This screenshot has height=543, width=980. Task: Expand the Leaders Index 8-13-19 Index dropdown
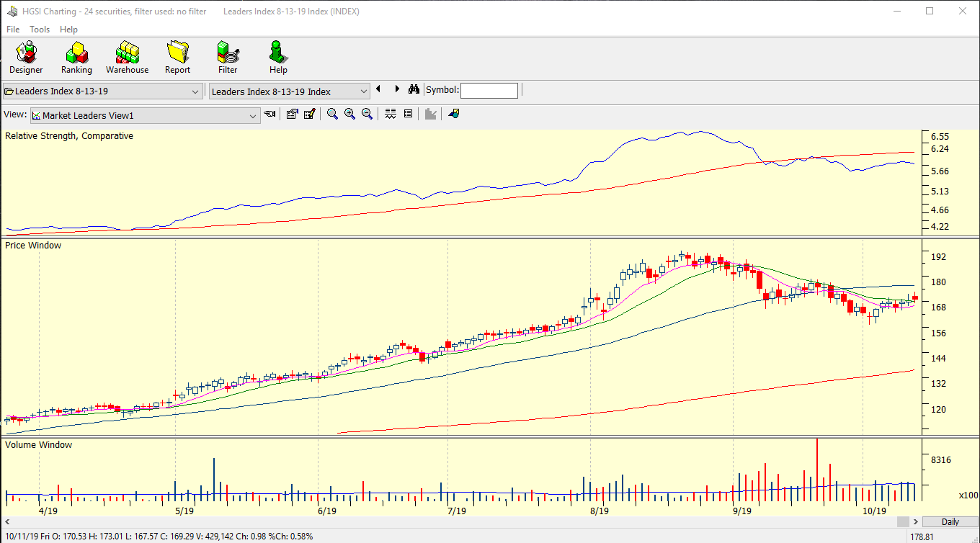363,91
